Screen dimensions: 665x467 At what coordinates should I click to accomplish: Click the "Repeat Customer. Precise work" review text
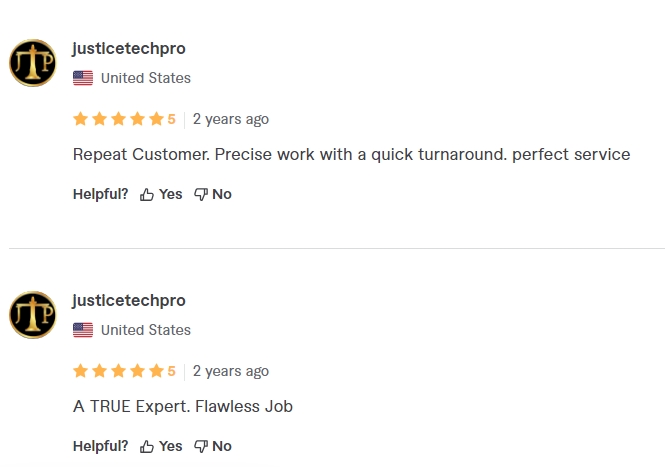coord(352,154)
